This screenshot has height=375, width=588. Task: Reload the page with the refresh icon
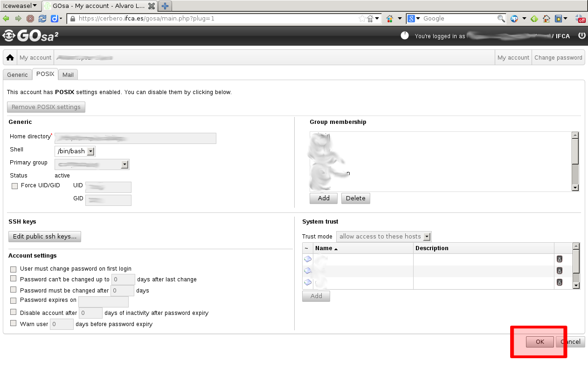(x=42, y=19)
